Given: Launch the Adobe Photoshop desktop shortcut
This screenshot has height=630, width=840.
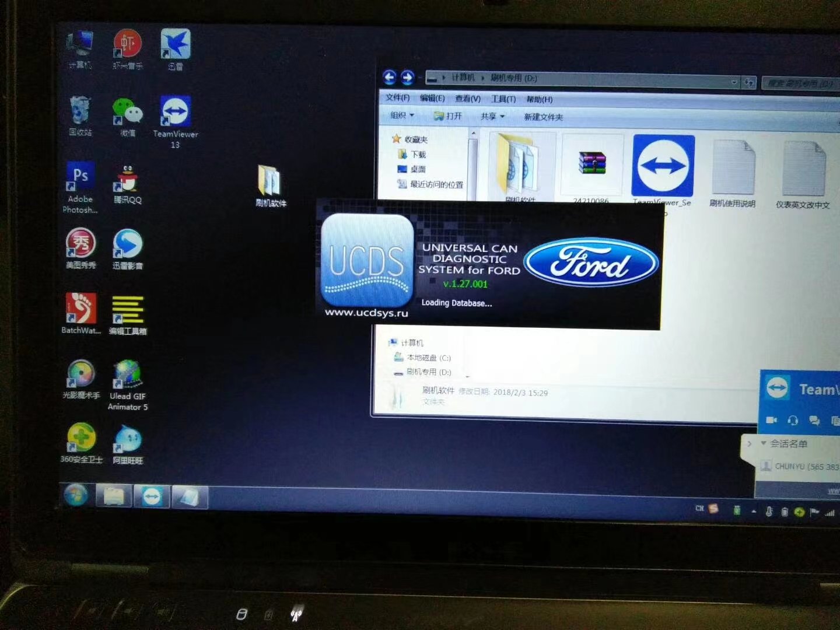Looking at the screenshot, I should [80, 187].
